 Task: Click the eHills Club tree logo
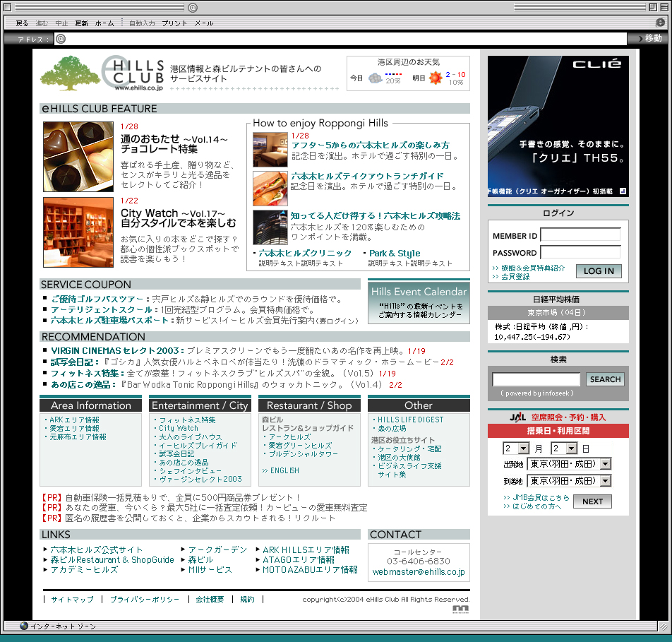[x=69, y=73]
